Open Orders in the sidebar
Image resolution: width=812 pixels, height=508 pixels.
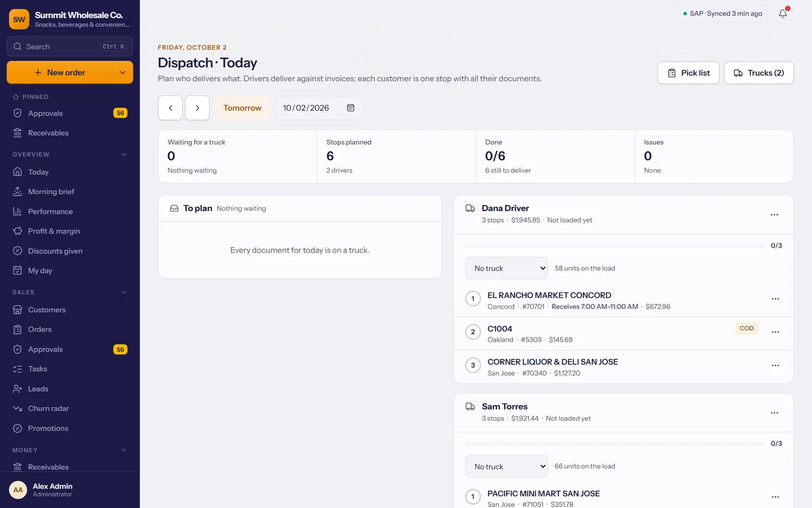pos(70,329)
